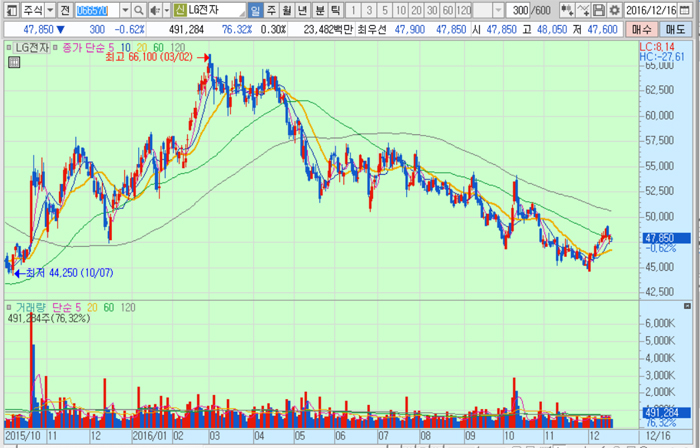Click the window layout icon at top-left
This screenshot has width=700, height=448.
coord(12,9)
